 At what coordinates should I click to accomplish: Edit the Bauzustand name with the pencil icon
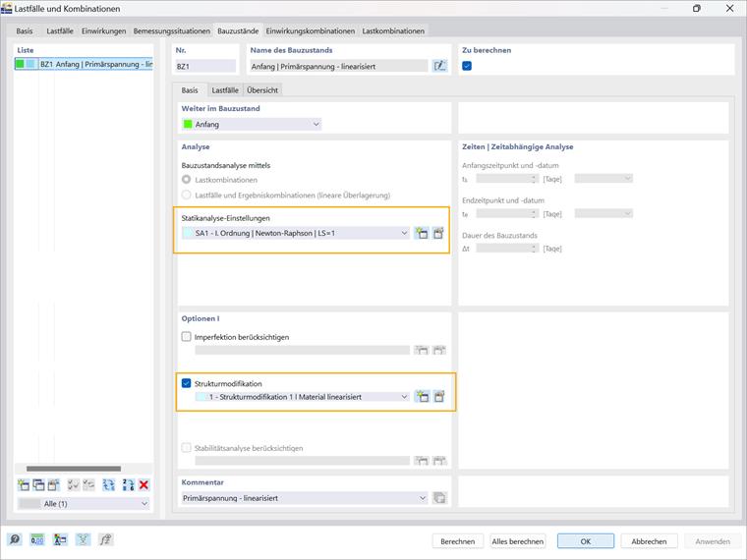tap(439, 66)
